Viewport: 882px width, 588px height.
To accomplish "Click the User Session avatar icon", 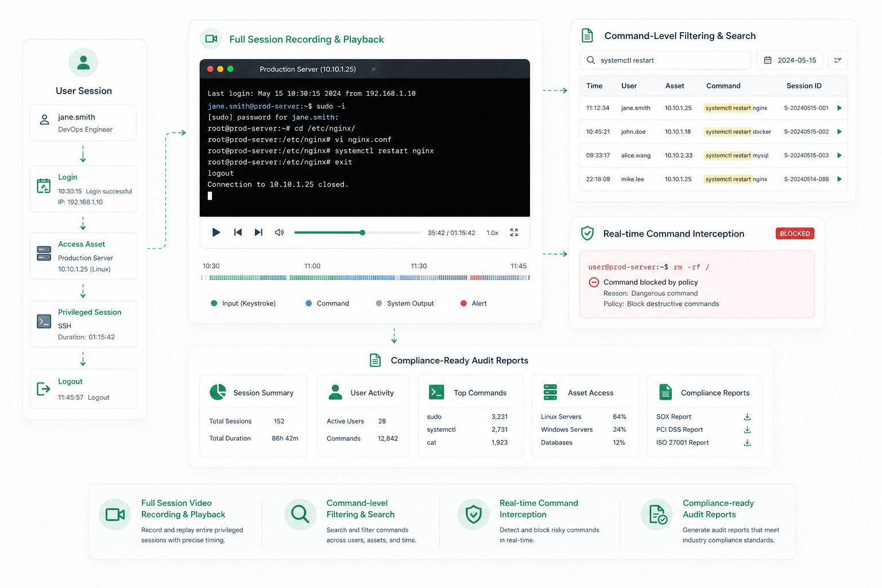I will 83,62.
